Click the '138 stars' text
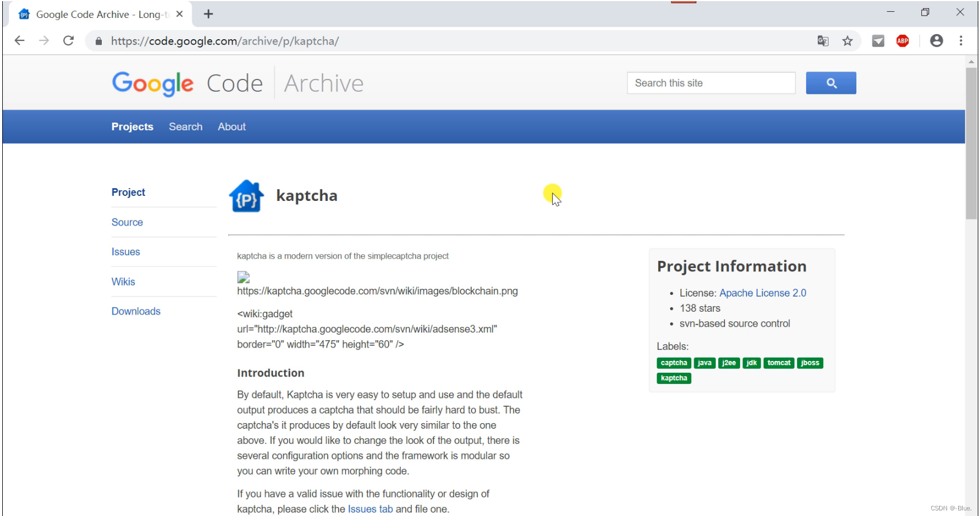This screenshot has width=980, height=516. tap(700, 308)
